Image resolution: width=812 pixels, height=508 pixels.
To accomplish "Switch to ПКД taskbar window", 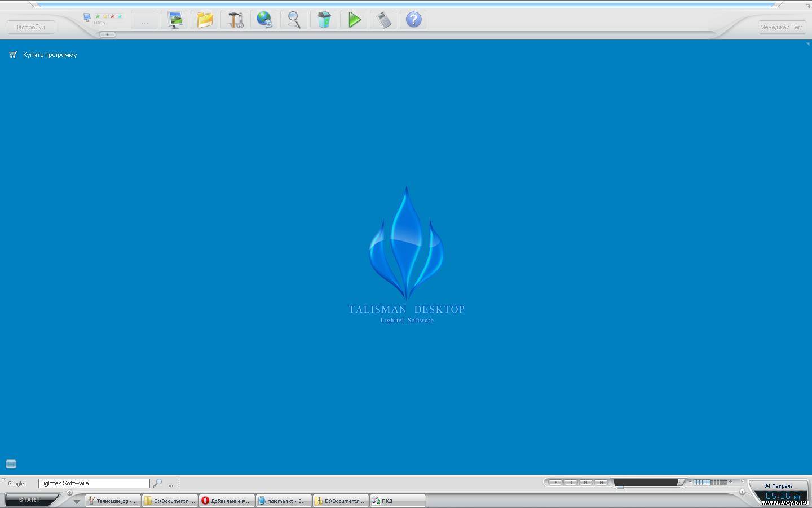I will pyautogui.click(x=398, y=501).
